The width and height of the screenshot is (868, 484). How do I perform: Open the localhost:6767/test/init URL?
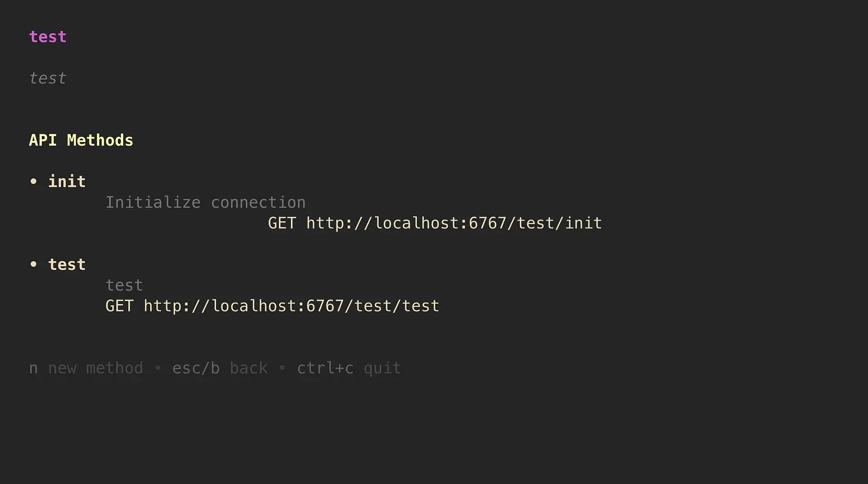coord(454,223)
